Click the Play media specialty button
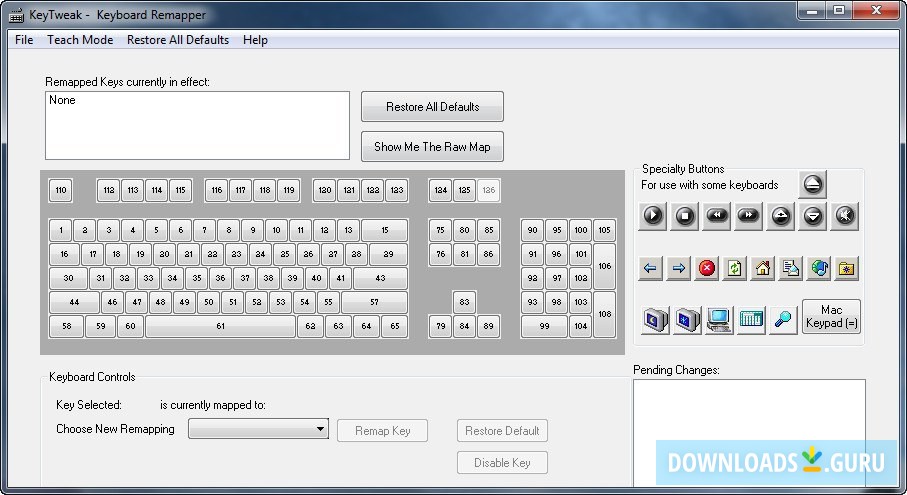Image resolution: width=907 pixels, height=495 pixels. [x=652, y=216]
